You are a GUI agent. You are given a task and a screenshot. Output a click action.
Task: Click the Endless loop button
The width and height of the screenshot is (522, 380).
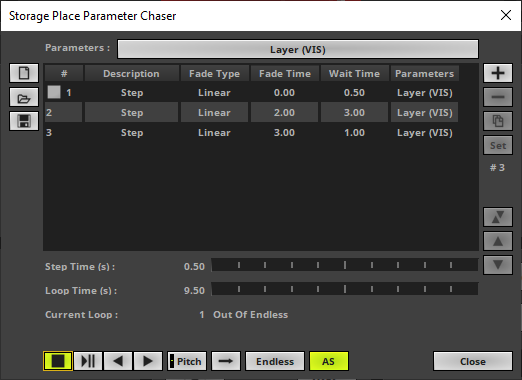point(275,361)
